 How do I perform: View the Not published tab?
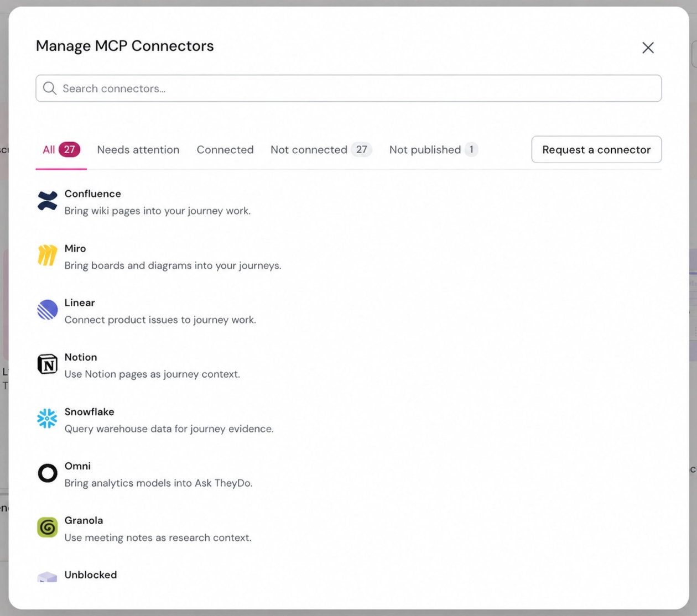point(434,150)
